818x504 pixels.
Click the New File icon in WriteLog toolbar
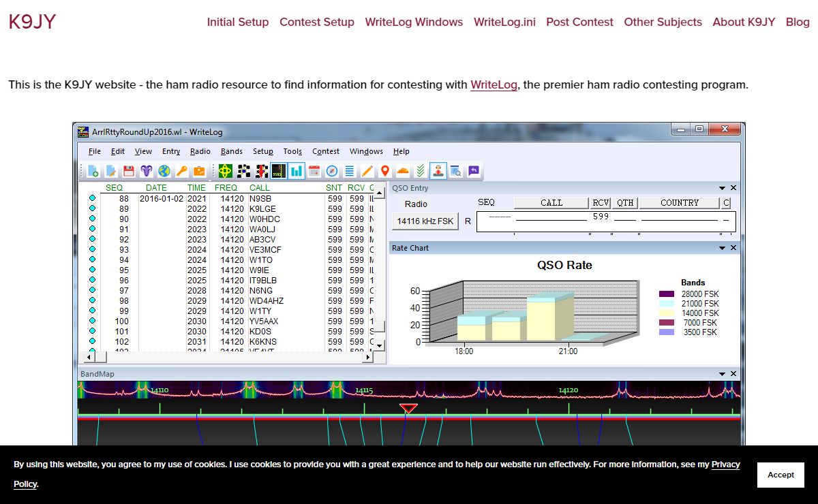coord(93,171)
